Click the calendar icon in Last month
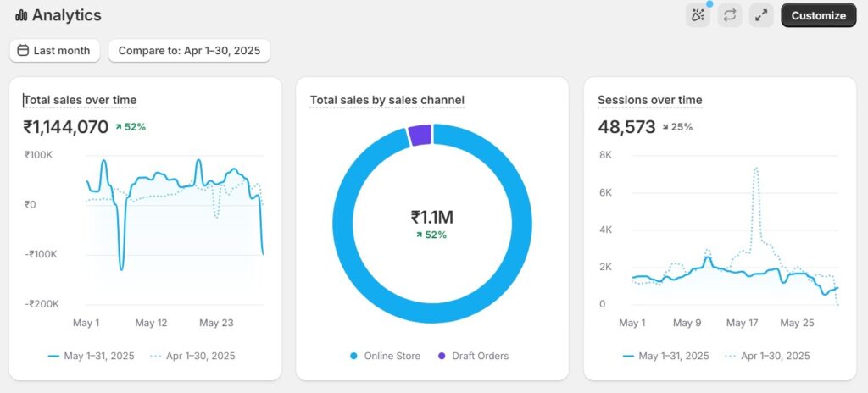 [x=23, y=51]
